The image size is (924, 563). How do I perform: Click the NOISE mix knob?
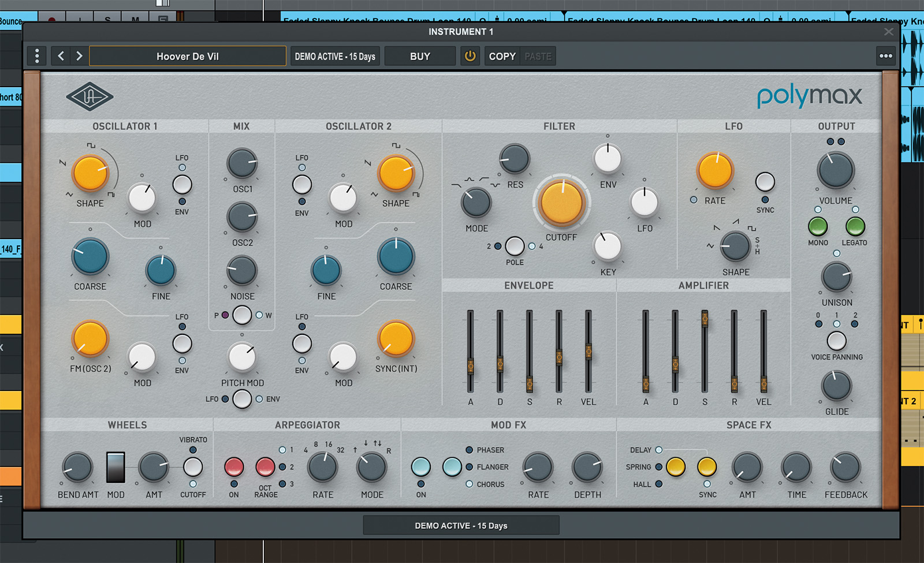click(242, 271)
